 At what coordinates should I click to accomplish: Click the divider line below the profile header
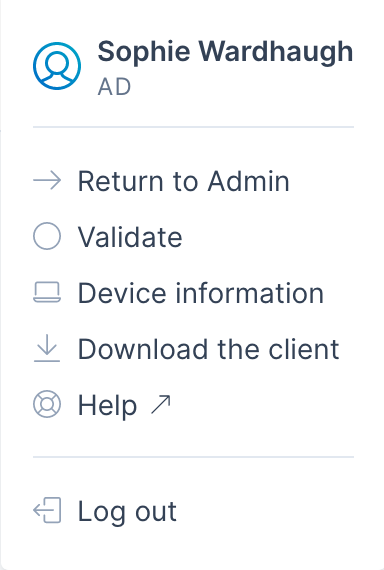(x=193, y=127)
